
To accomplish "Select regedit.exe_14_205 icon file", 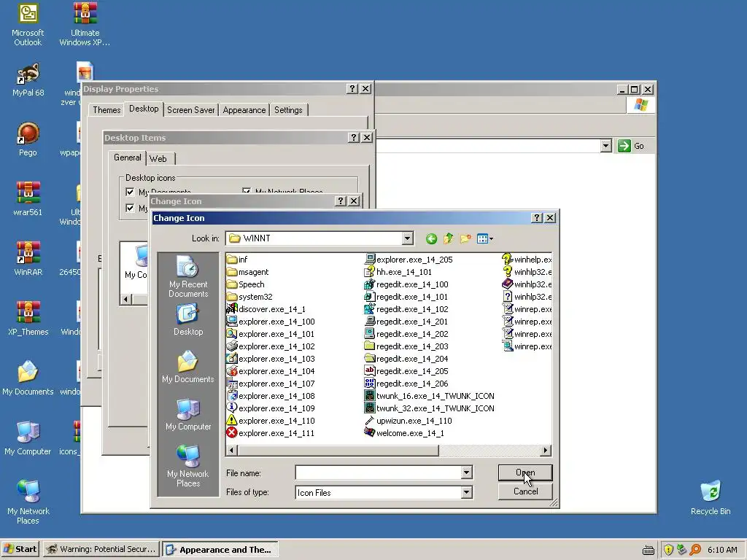I will click(406, 371).
